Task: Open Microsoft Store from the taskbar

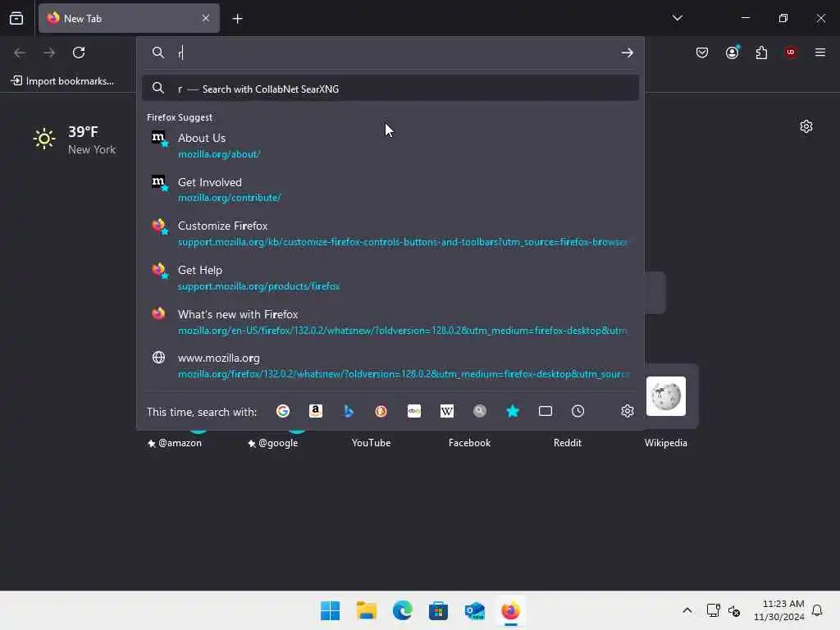Action: coord(438,610)
